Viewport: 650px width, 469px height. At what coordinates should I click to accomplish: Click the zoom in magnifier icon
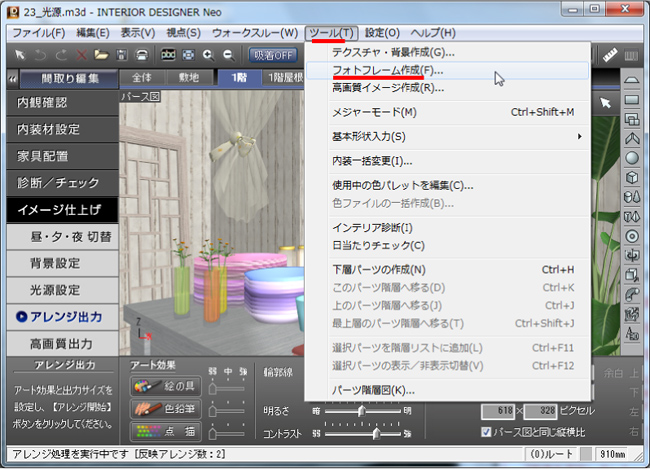[x=208, y=55]
